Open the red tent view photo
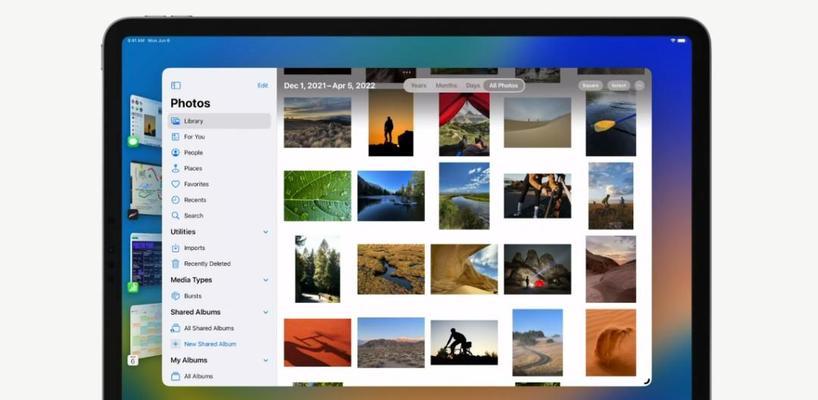818x400 pixels. click(464, 125)
